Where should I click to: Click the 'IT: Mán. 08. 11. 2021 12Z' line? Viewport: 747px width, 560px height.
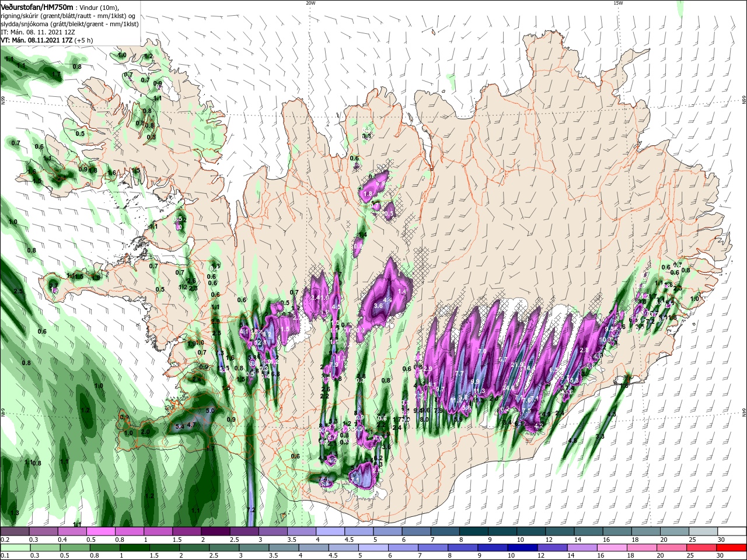[x=37, y=32]
